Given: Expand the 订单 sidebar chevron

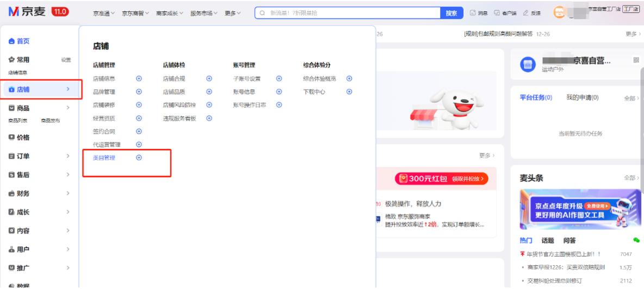Looking at the screenshot, I should (68, 156).
